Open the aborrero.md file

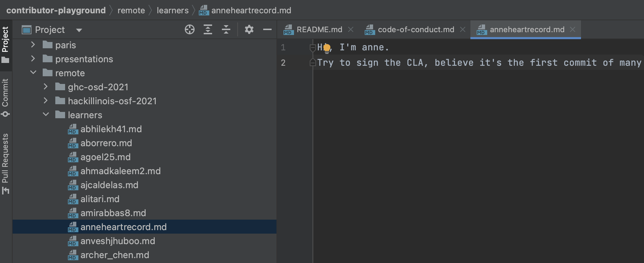(x=106, y=143)
